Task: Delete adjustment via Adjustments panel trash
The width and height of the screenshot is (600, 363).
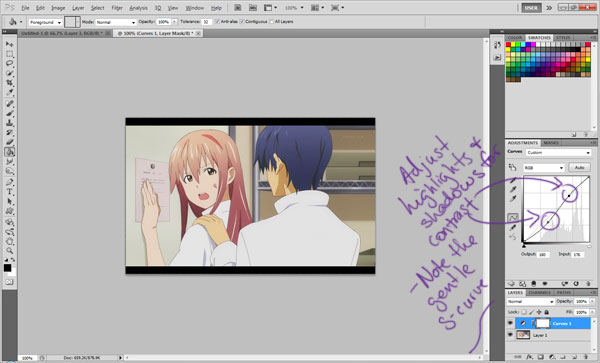Action: 588,284
